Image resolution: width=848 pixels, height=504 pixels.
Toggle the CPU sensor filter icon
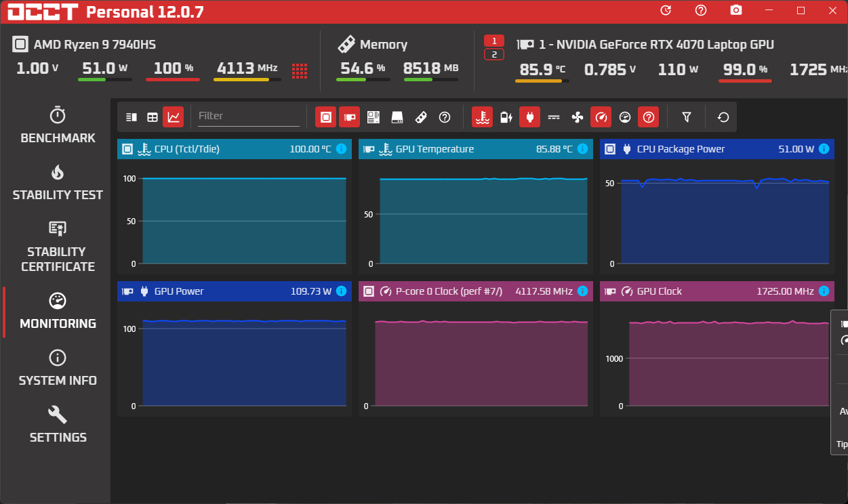coord(325,117)
